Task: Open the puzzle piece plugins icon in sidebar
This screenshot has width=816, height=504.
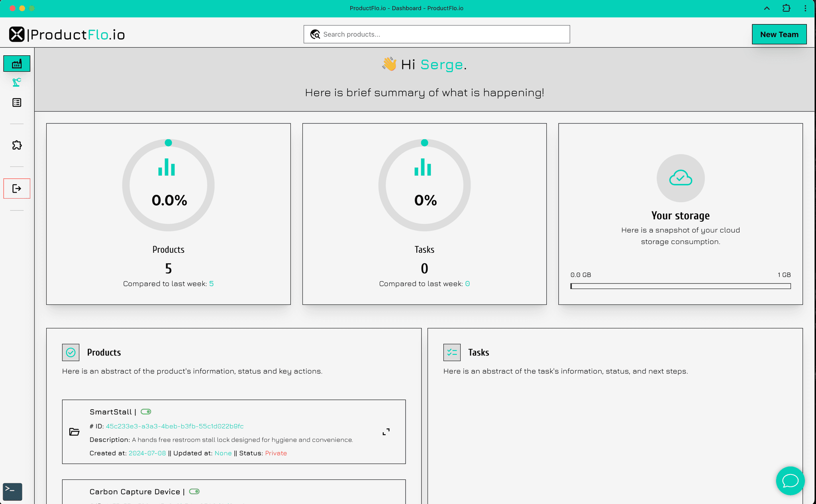Action: [x=17, y=145]
